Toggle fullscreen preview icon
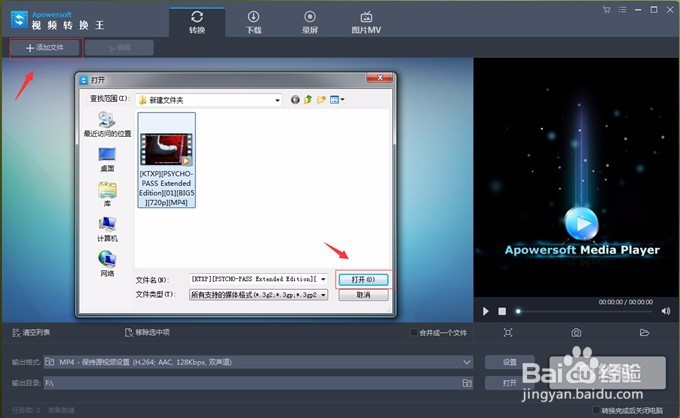This screenshot has height=418, width=680. click(508, 333)
